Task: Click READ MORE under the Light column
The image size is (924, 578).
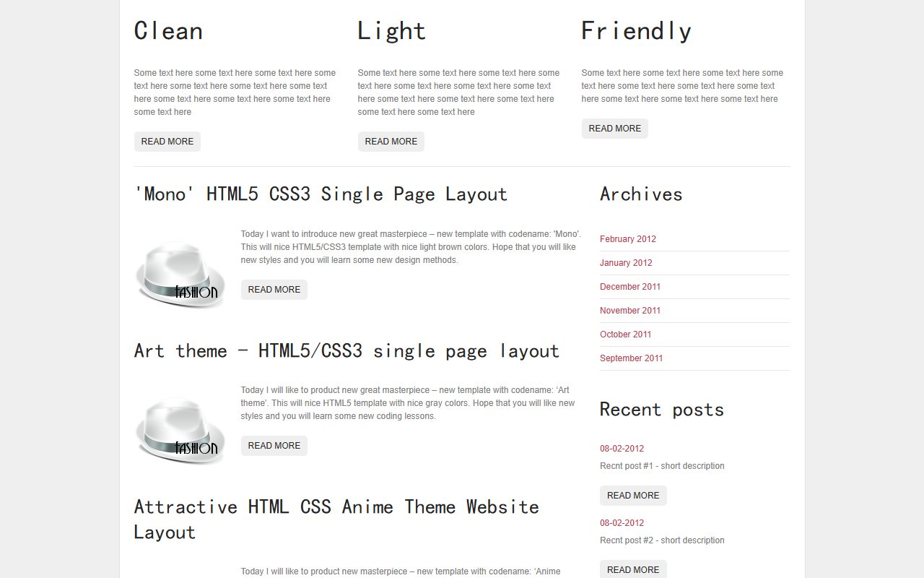Action: point(391,142)
